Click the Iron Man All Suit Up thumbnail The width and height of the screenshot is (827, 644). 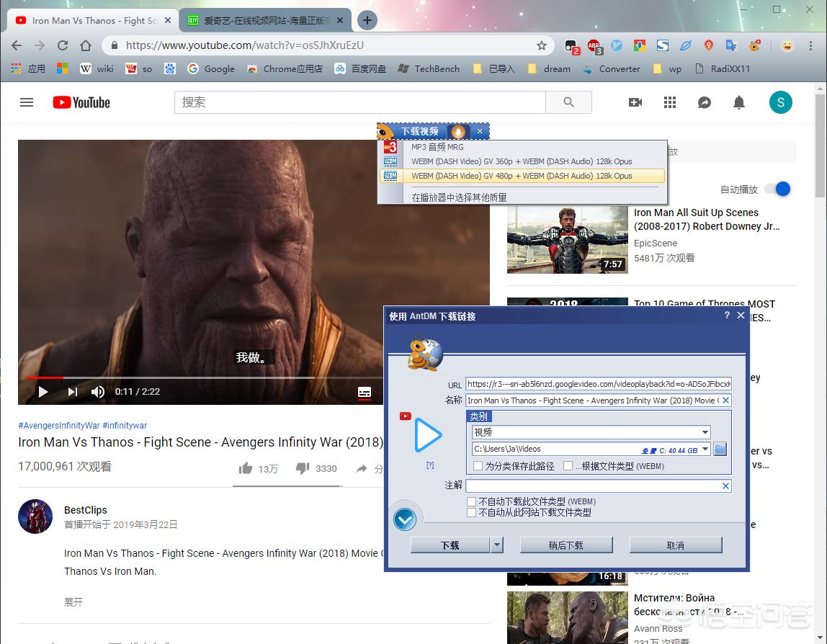tap(567, 240)
